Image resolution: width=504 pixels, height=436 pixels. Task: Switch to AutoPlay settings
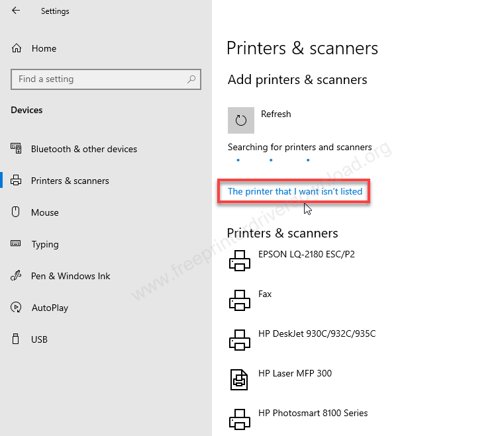(50, 308)
